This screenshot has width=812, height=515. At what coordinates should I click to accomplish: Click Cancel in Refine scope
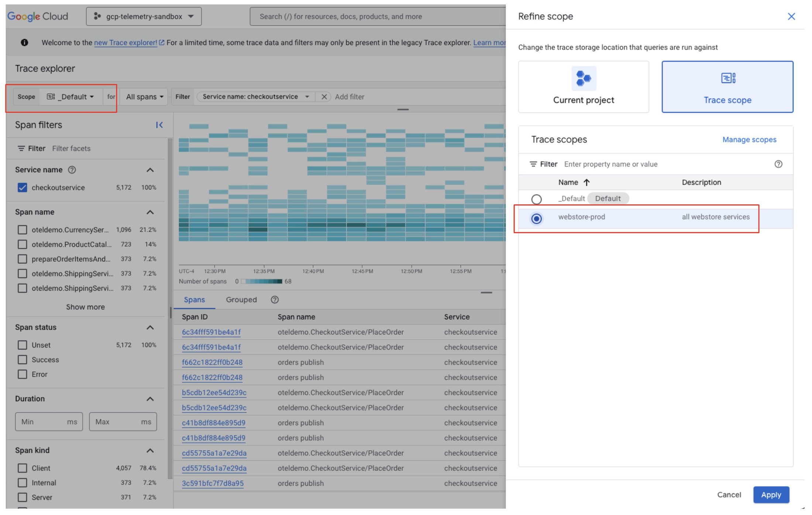click(x=729, y=495)
